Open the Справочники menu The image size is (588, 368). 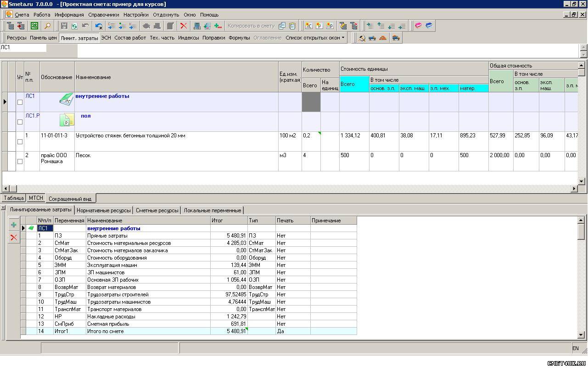[104, 15]
